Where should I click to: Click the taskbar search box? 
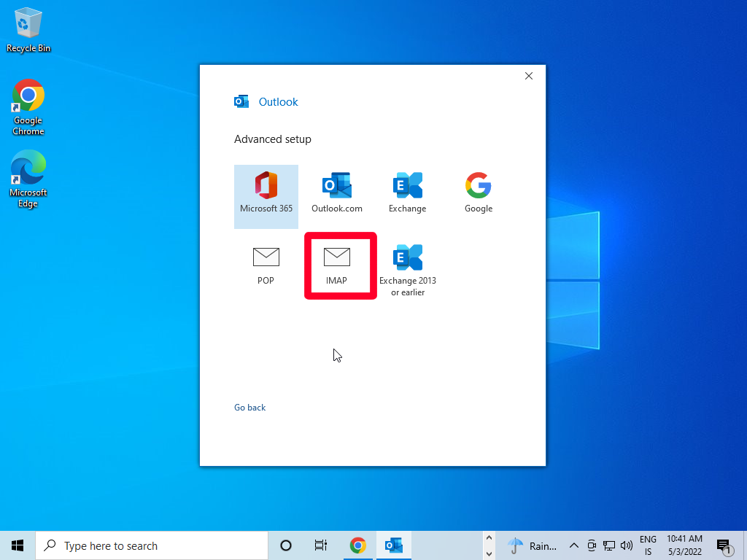152,545
